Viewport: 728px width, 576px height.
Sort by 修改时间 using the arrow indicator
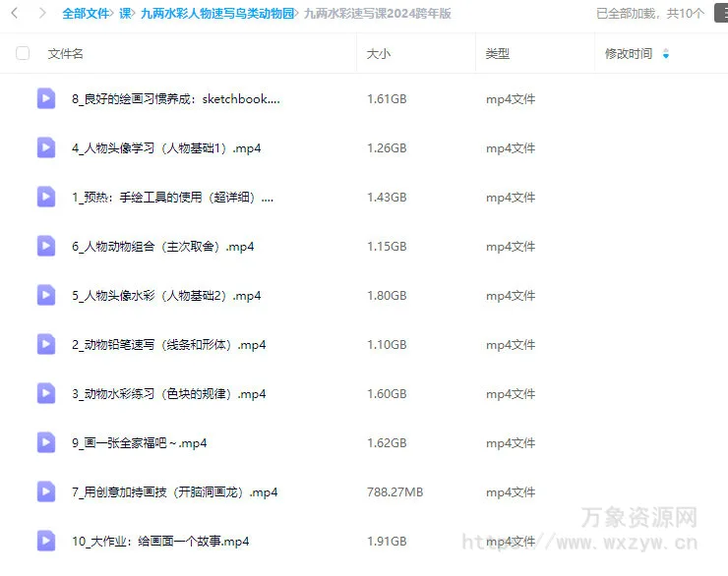(666, 54)
